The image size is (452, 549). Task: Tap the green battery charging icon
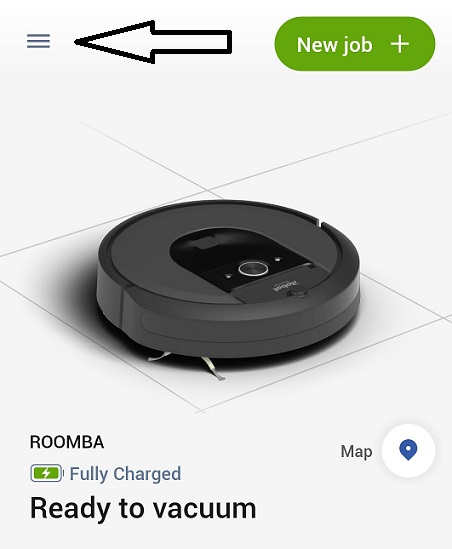point(47,473)
